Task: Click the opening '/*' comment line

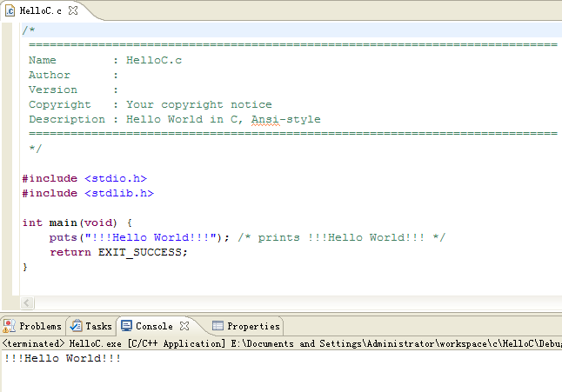Action: click(x=29, y=30)
